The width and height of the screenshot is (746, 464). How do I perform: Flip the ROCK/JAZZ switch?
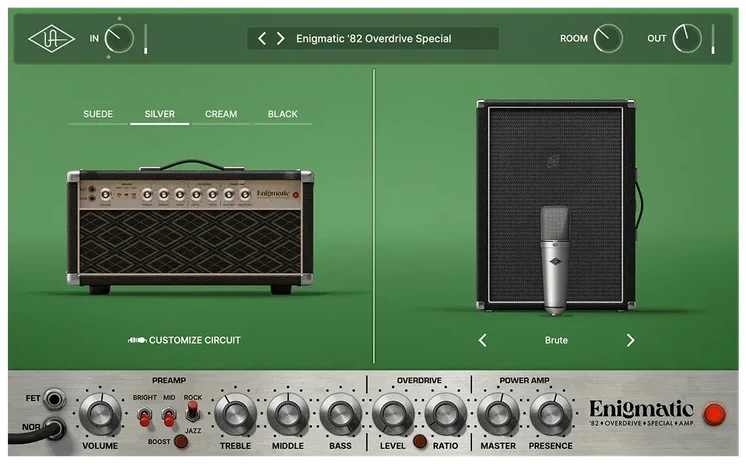(x=192, y=412)
